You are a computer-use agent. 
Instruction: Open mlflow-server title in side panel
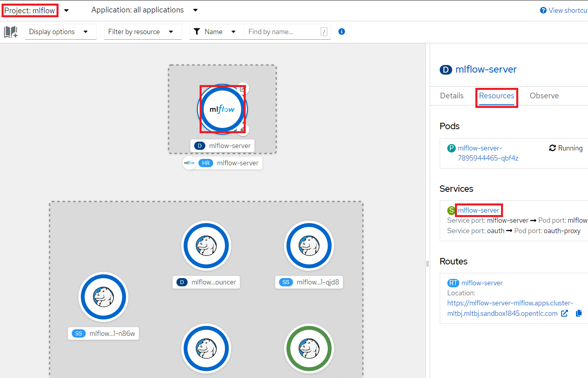click(486, 69)
